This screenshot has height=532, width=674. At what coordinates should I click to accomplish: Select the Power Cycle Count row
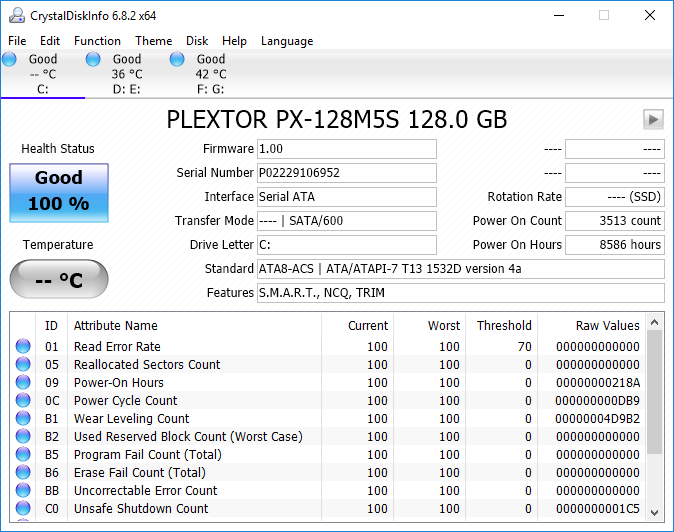(328, 401)
